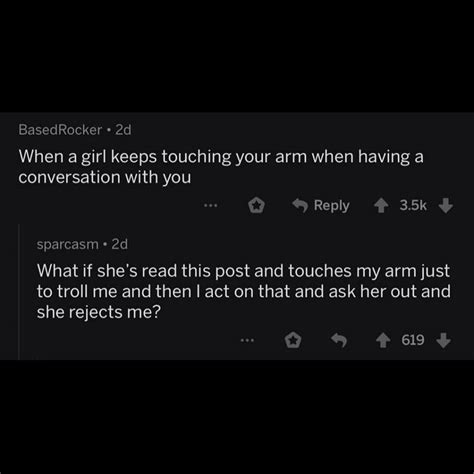Click sparcasm's 2d timestamp
474x474 pixels.
tap(120, 244)
